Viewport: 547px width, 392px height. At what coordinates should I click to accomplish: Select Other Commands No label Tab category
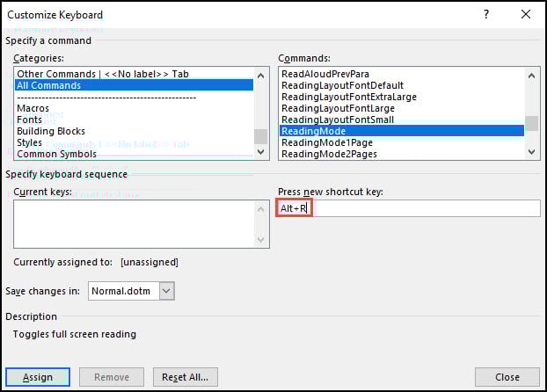134,74
